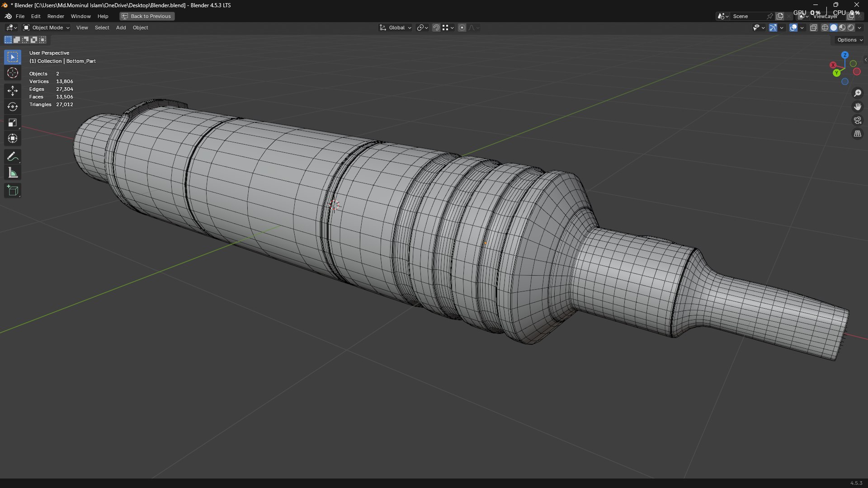Select the Add Cube tool
This screenshot has height=488, width=868.
pyautogui.click(x=13, y=191)
